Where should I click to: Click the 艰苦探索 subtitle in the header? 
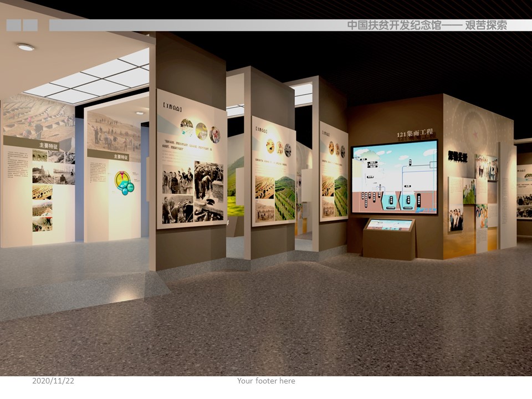[485, 25]
